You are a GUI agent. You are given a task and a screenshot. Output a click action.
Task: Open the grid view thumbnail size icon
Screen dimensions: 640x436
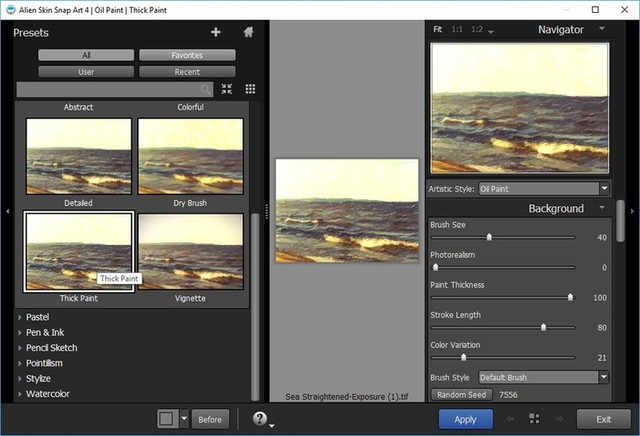click(250, 89)
